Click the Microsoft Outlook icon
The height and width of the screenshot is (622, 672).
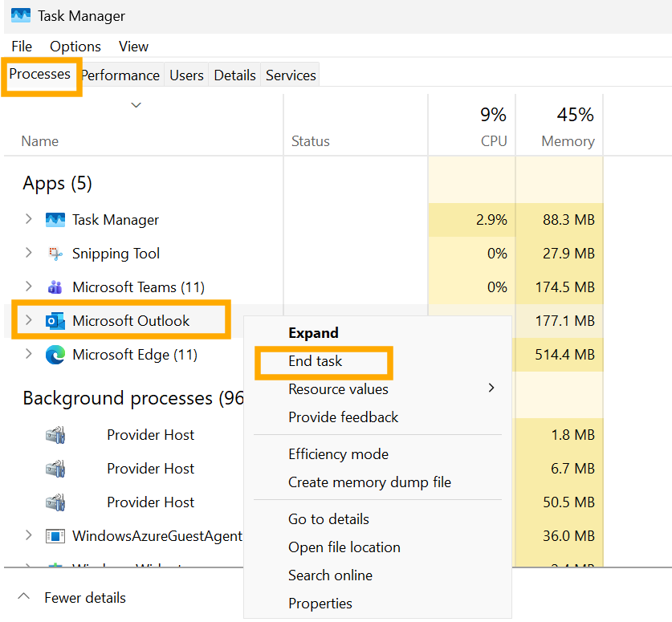55,321
